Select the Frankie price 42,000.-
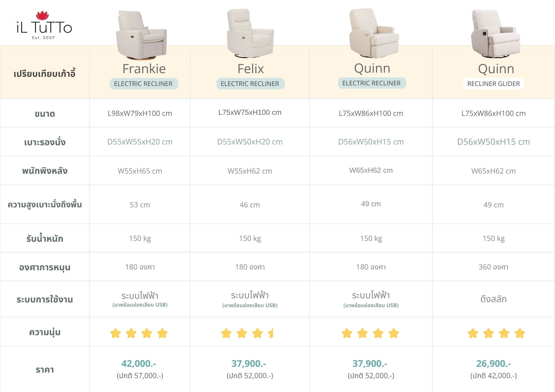Screen dimensions: 555x392 139,363
